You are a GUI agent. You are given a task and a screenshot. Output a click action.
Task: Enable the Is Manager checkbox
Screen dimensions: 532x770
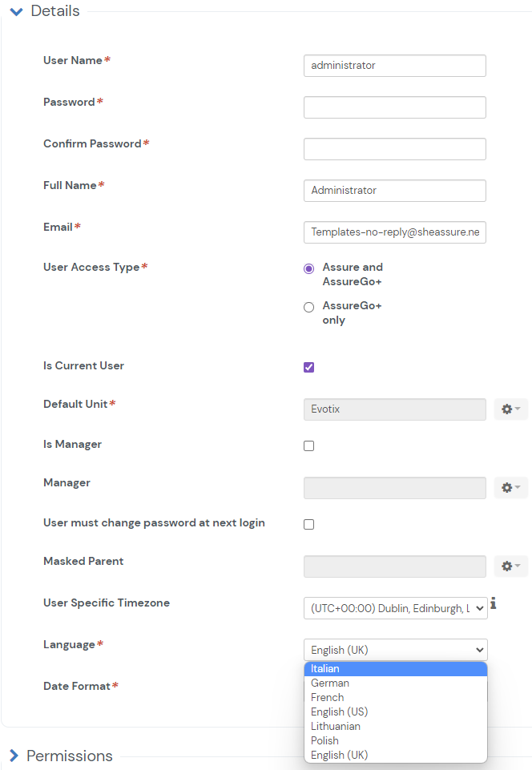(309, 446)
